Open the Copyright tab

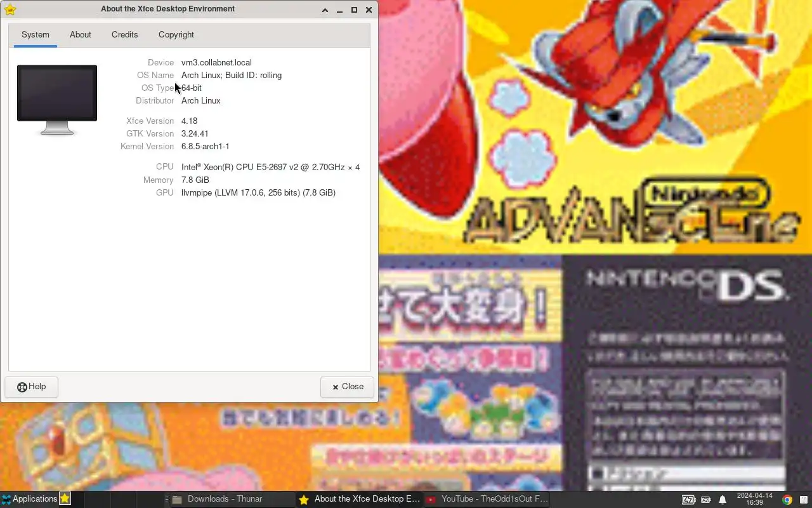click(x=176, y=35)
